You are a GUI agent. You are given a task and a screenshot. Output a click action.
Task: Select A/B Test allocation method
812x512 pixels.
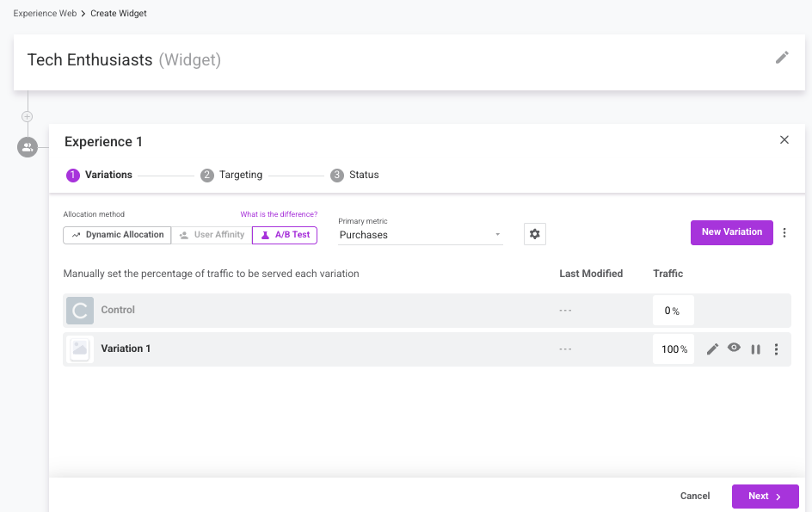(x=285, y=235)
